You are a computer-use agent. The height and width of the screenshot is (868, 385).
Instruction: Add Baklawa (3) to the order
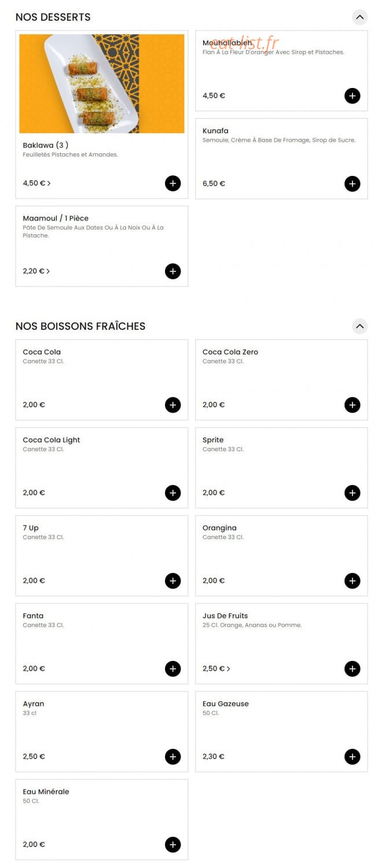pos(173,183)
